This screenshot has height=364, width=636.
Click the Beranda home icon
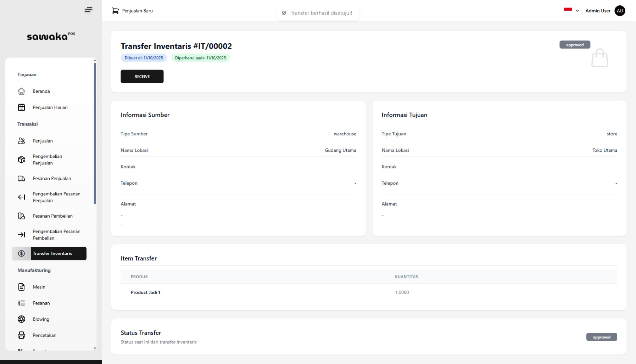22,91
